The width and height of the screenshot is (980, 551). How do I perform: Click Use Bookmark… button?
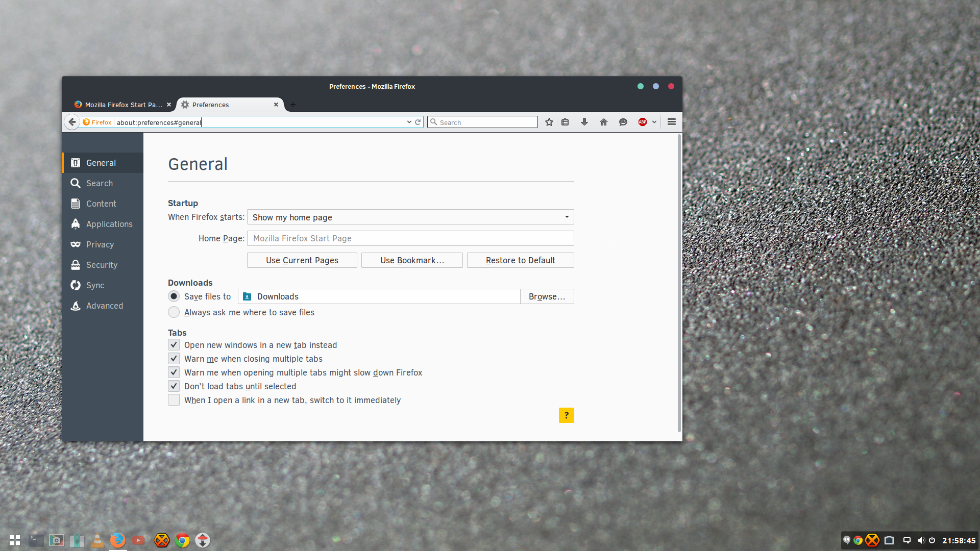(x=412, y=260)
